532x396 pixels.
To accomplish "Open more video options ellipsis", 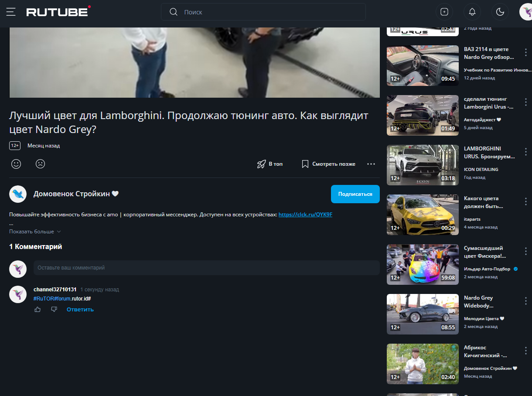I will (371, 164).
